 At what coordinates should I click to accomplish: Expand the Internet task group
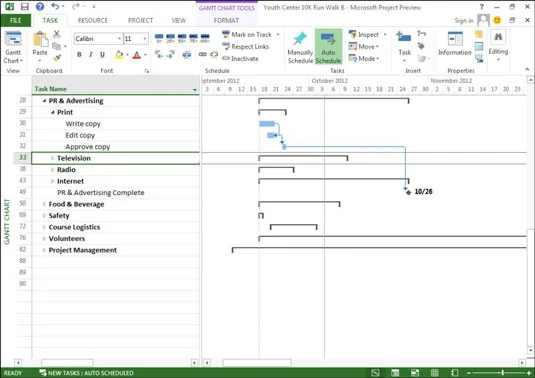click(53, 181)
